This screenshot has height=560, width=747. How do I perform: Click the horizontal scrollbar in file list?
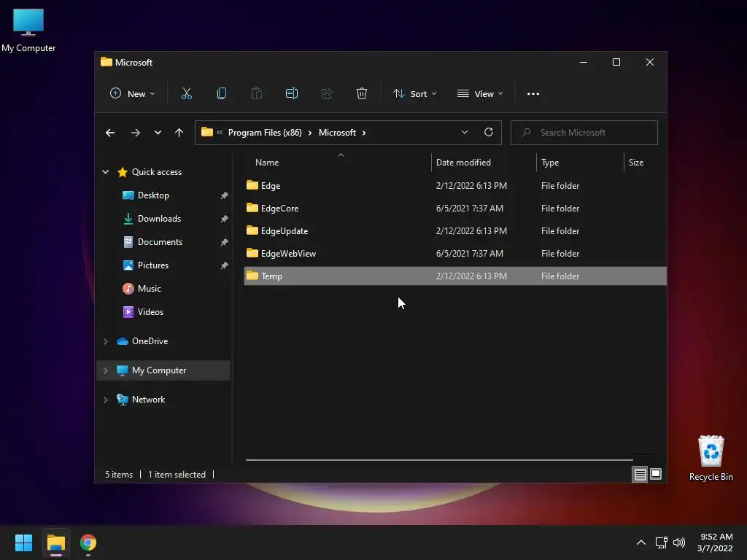(439, 460)
